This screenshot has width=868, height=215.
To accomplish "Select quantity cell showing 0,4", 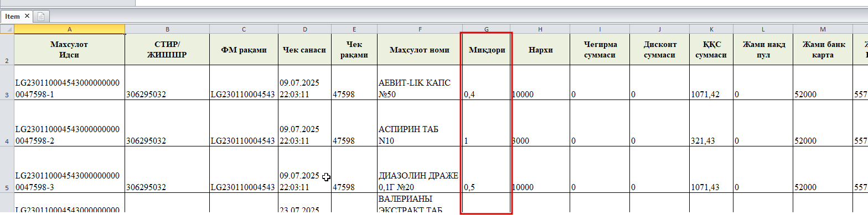I will 486,82.
